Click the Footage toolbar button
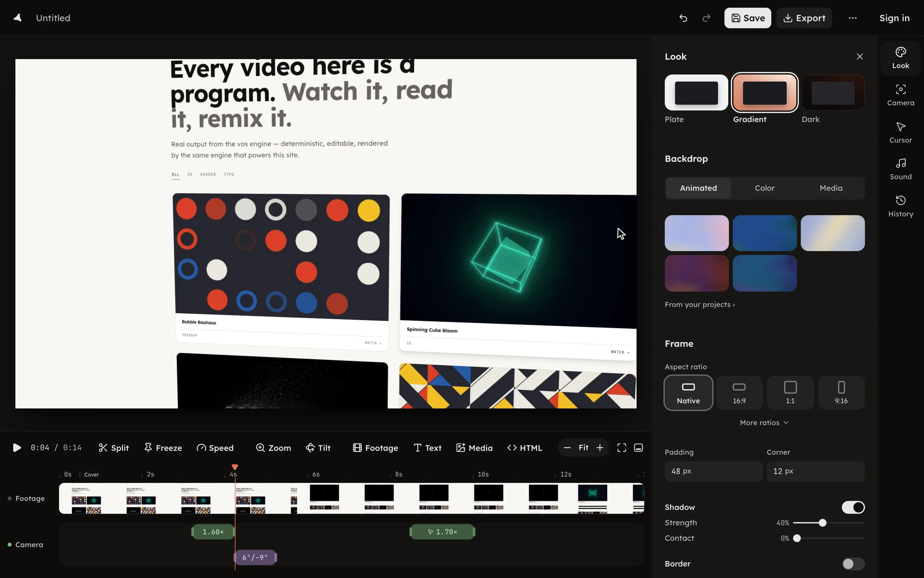 coord(375,448)
